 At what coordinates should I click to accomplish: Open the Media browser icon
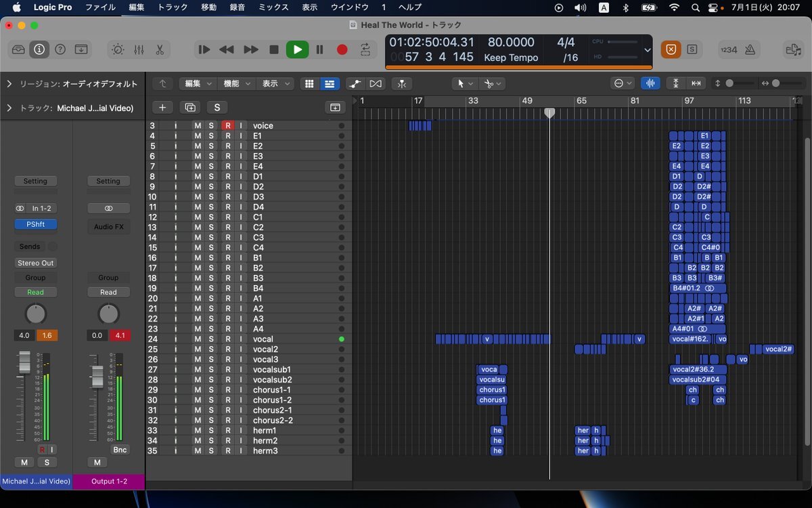pyautogui.click(x=793, y=49)
